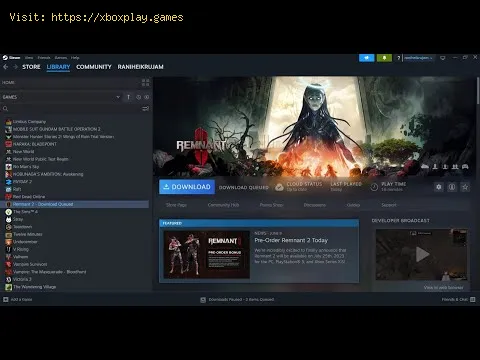Screen dimensions: 480x360
Task: Select Stray in the game list
Action: (18, 219)
